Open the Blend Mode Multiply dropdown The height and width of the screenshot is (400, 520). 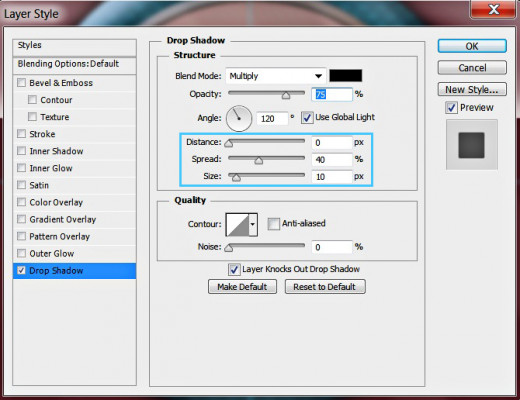click(x=275, y=76)
